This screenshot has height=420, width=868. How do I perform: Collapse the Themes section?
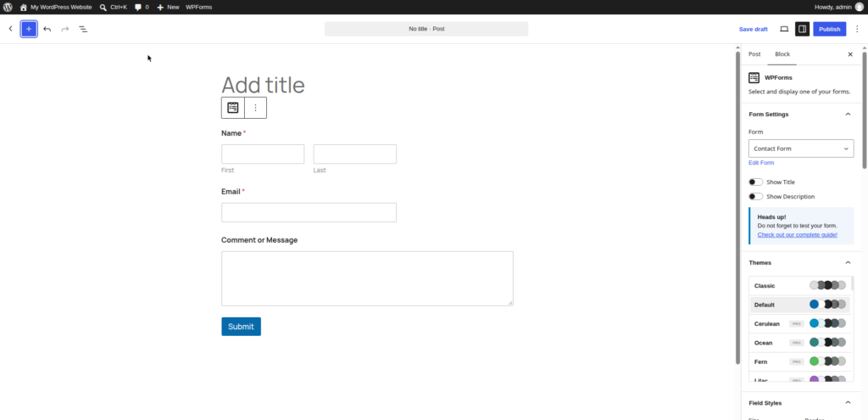click(x=848, y=263)
